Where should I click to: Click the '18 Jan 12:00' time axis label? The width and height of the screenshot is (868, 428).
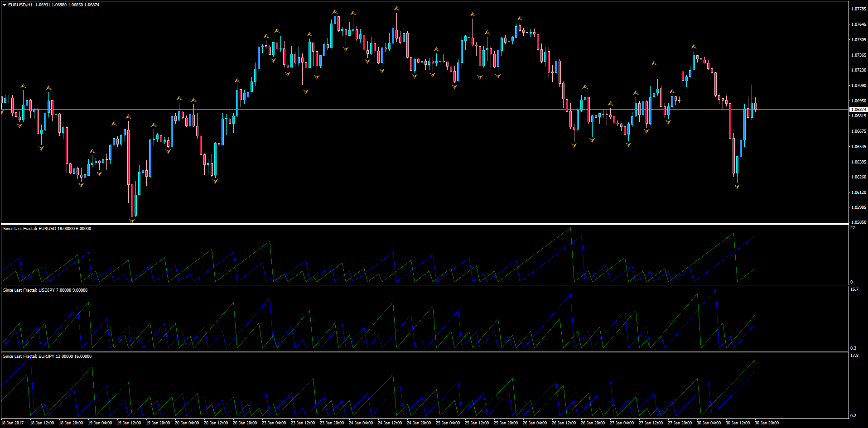point(42,423)
